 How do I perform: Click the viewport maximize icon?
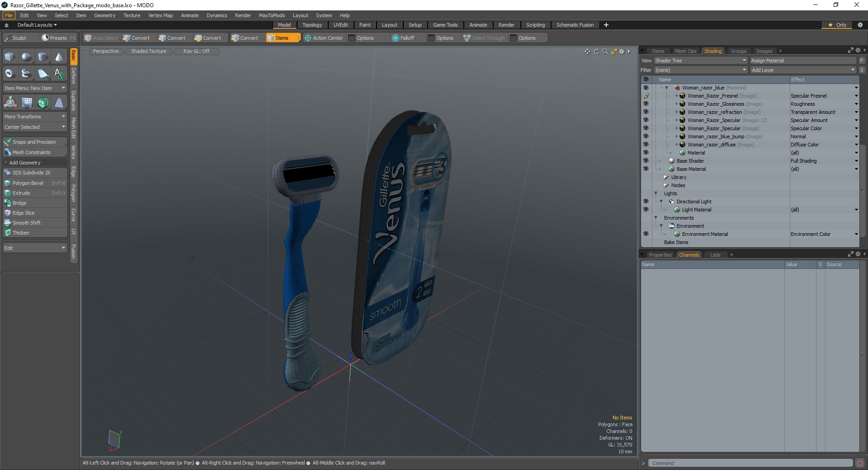[614, 52]
